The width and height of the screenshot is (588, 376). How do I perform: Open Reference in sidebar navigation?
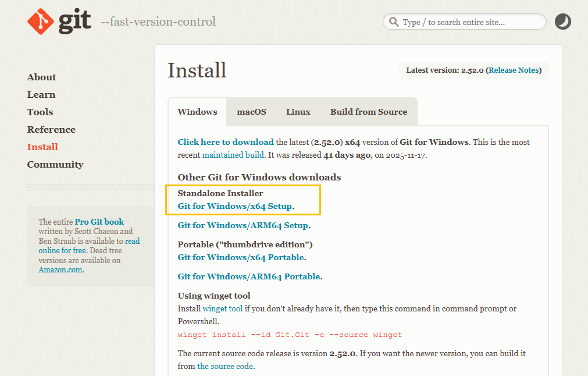51,129
